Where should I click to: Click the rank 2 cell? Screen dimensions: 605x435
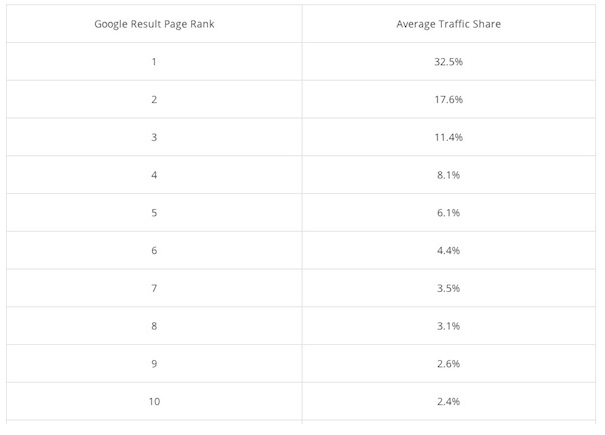(x=154, y=100)
